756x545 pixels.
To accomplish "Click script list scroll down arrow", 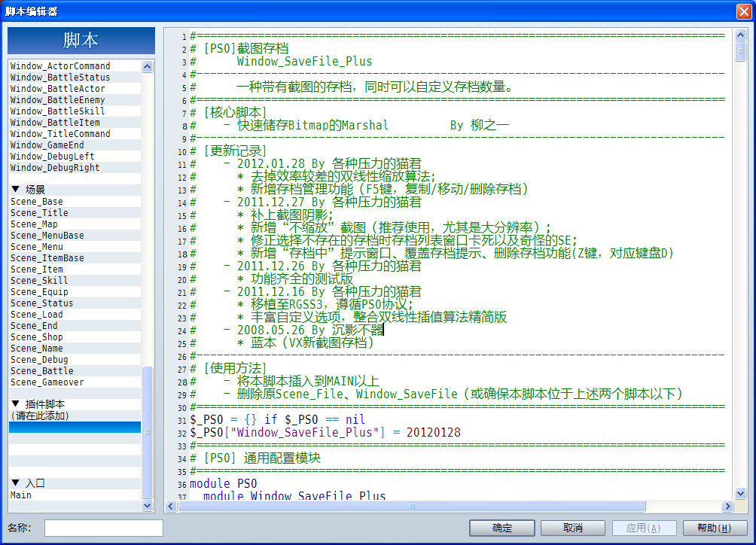I will pos(148,506).
